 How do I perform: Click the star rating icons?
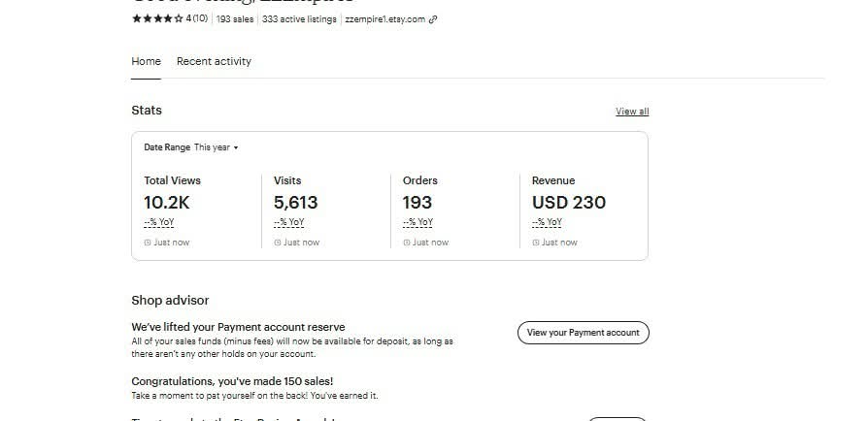(157, 18)
